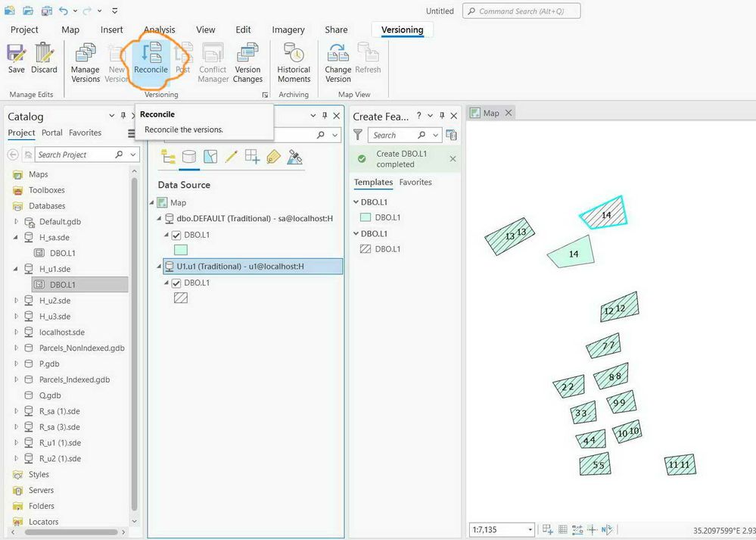Select List By Editing pencil icon
This screenshot has height=540, width=756.
(x=231, y=157)
